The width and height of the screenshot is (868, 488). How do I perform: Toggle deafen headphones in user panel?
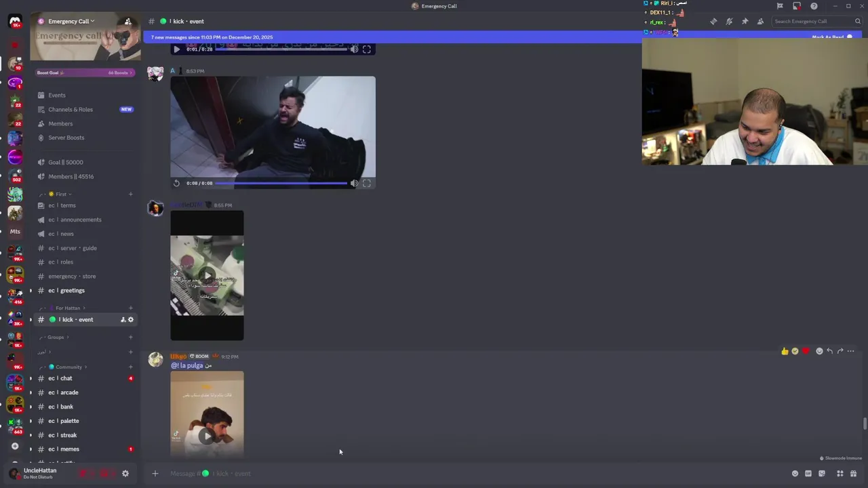pyautogui.click(x=105, y=473)
